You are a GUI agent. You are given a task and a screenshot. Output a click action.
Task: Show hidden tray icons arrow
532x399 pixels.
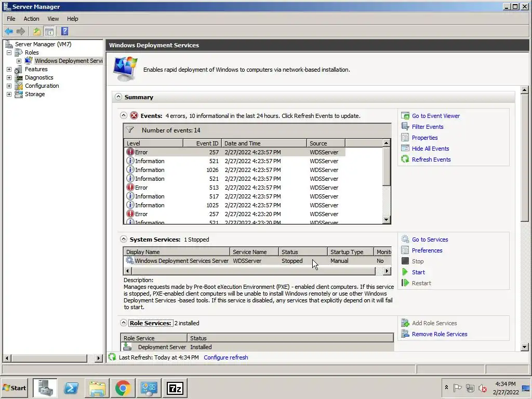point(446,387)
